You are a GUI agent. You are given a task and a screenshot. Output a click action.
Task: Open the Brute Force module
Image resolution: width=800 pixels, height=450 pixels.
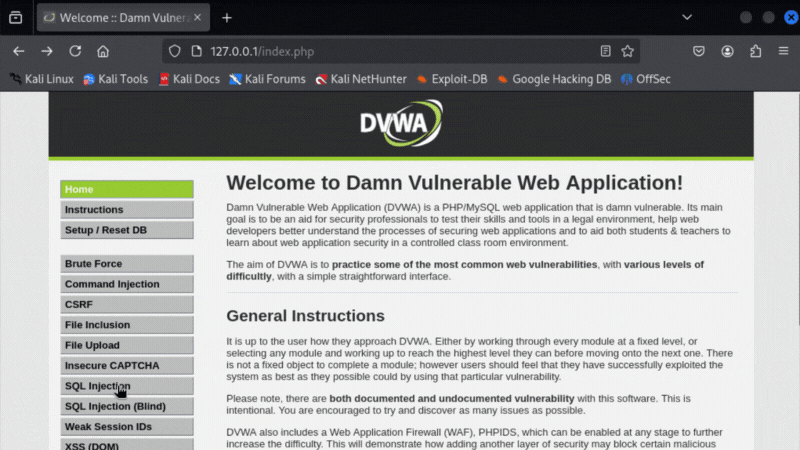(127, 264)
